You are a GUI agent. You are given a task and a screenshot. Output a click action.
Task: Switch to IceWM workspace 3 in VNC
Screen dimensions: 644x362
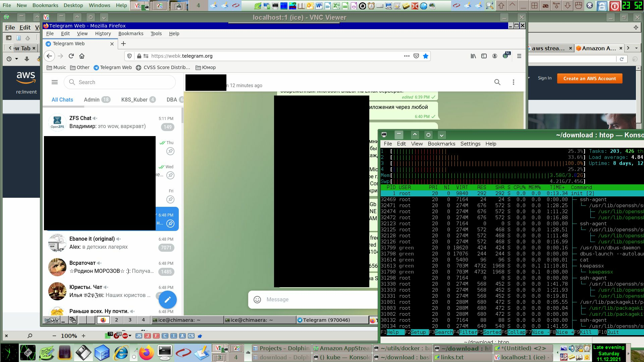[130, 320]
